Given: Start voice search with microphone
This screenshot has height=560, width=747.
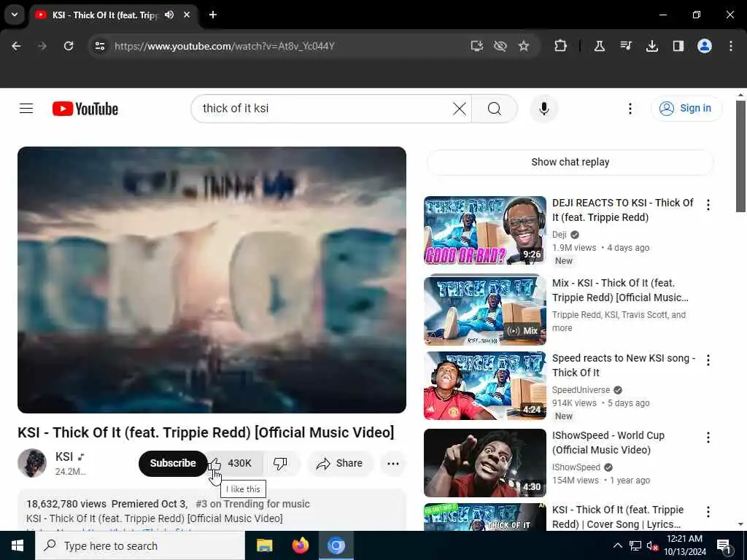Looking at the screenshot, I should 544,109.
